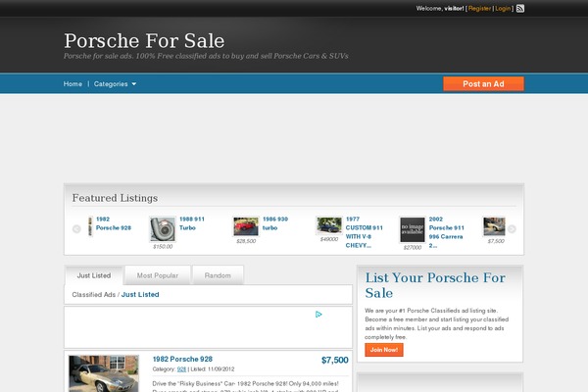Image resolution: width=588 pixels, height=392 pixels.
Task: Open 2002 Porsche 911 996 Carrera listing
Action: pos(447,232)
